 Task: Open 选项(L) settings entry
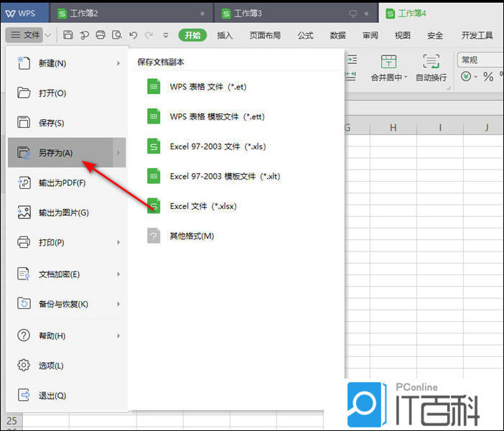click(67, 366)
